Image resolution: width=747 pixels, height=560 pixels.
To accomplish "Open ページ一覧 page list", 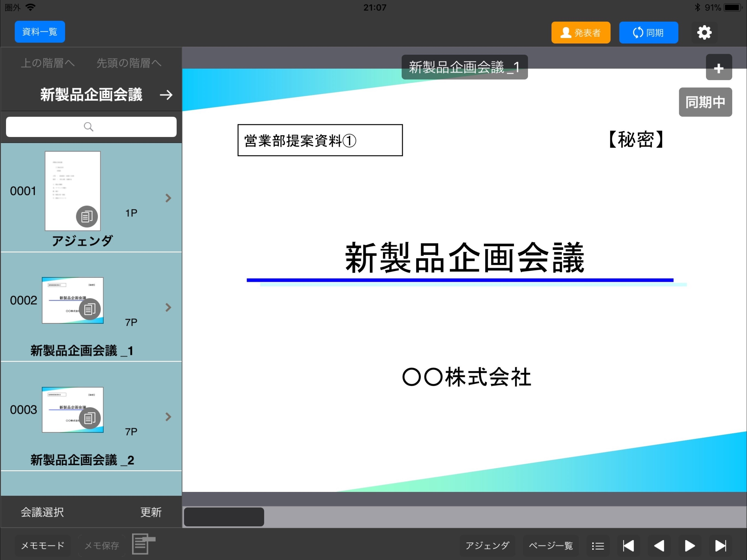I will (551, 546).
